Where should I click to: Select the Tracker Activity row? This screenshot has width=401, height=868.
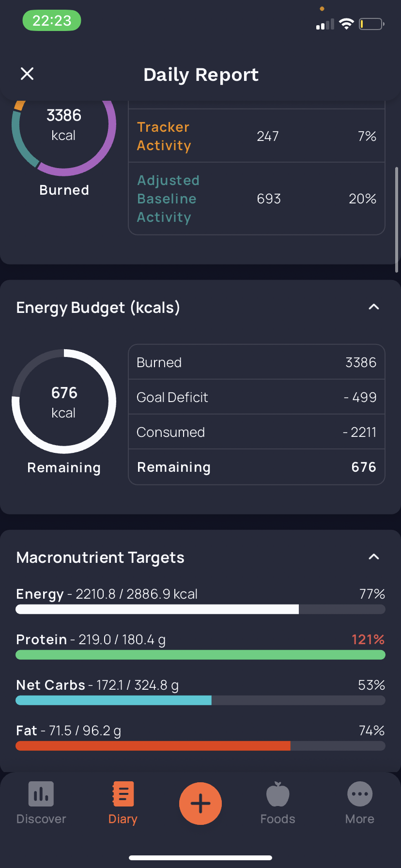[257, 136]
